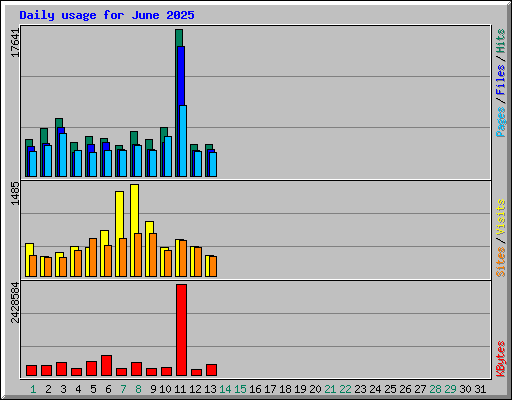
Task: Click day 4 on the x-axis
Action: click(x=78, y=389)
